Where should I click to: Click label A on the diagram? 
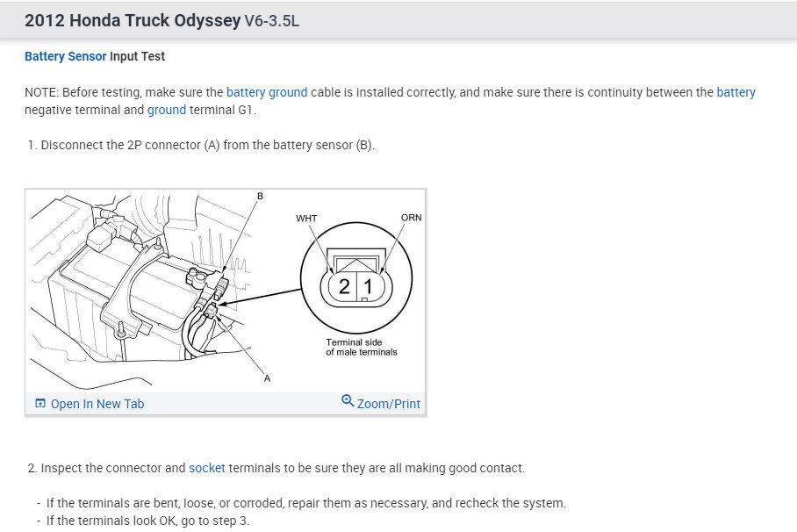[x=268, y=378]
